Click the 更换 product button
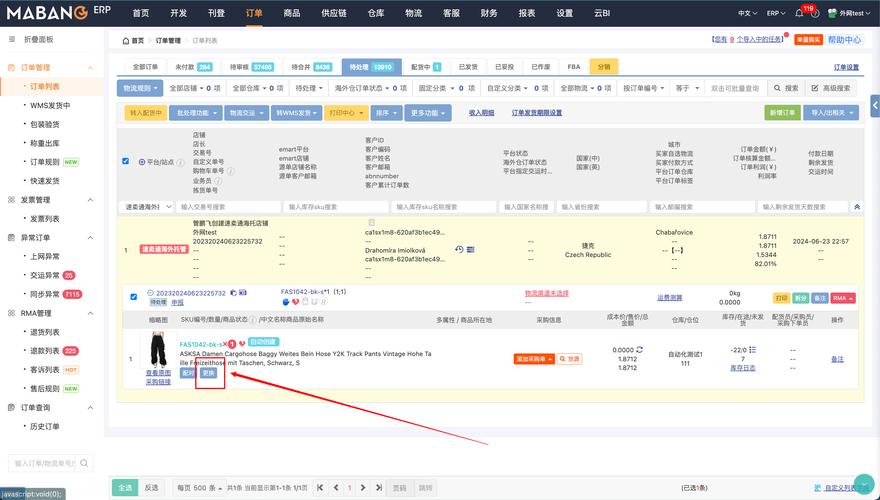The width and height of the screenshot is (880, 500). pos(208,373)
